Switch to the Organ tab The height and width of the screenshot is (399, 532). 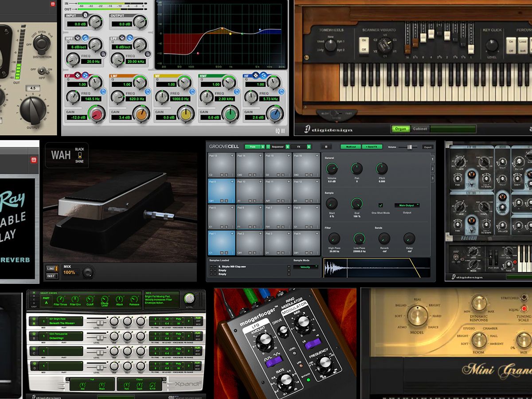[400, 129]
